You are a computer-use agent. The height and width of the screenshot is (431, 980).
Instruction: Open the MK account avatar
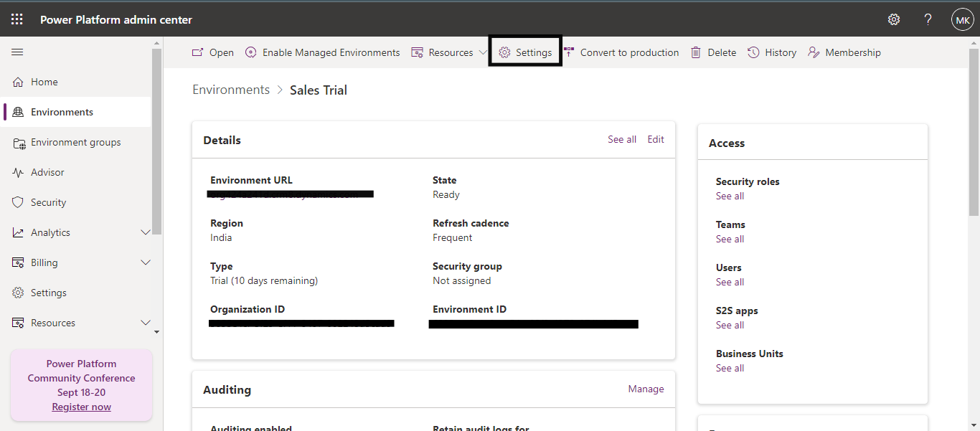[961, 19]
